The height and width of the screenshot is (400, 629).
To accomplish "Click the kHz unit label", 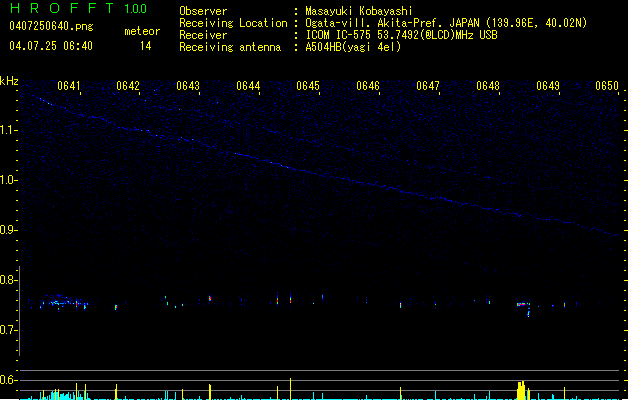I will coord(9,81).
